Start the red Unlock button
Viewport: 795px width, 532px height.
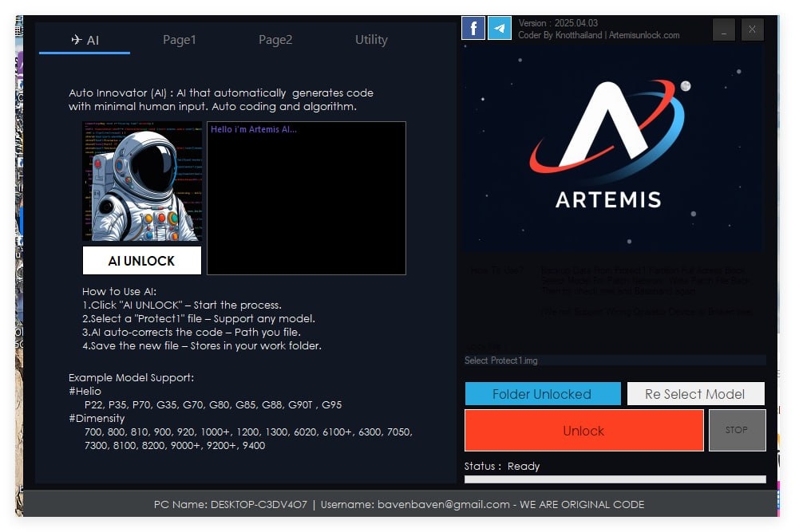[x=583, y=431]
